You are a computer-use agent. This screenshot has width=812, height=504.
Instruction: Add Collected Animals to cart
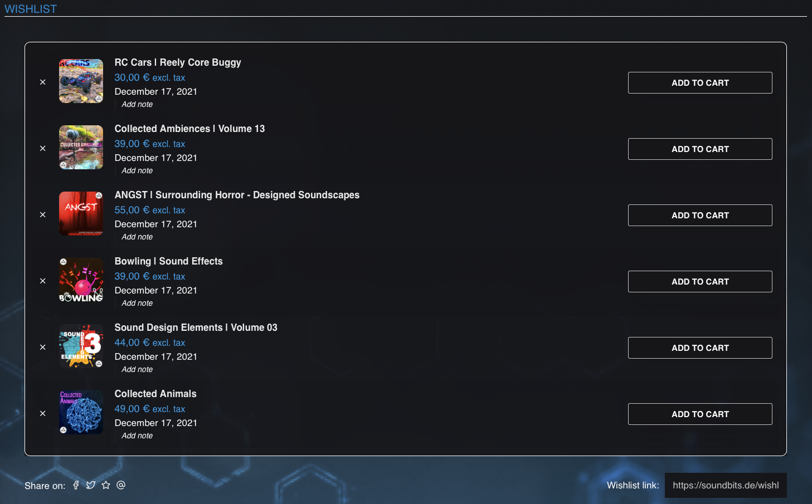pyautogui.click(x=699, y=414)
